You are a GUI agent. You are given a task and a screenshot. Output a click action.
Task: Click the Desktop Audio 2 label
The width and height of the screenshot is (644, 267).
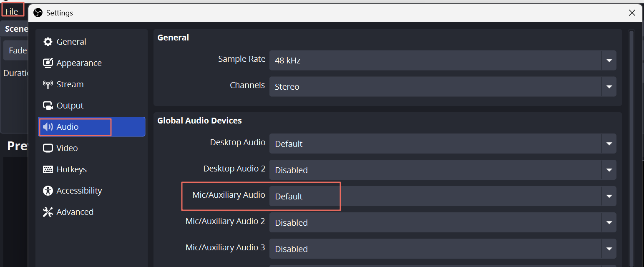tap(234, 169)
